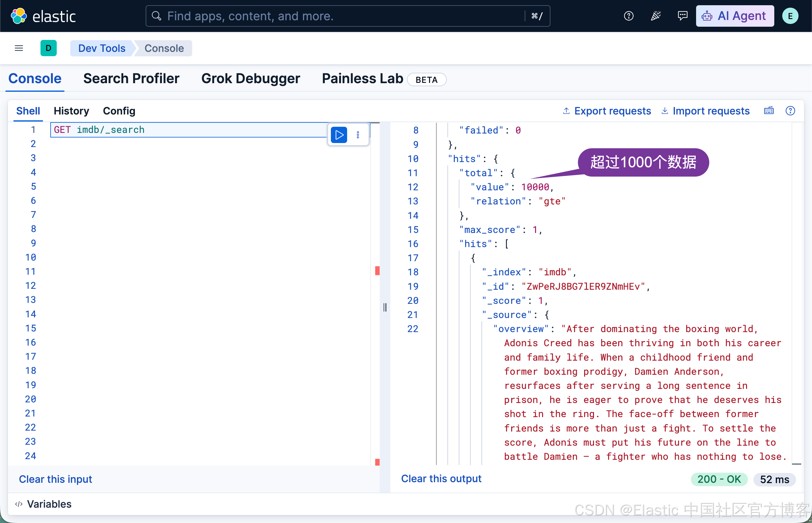812x523 pixels.
Task: Open the hamburger navigation menu
Action: point(19,48)
